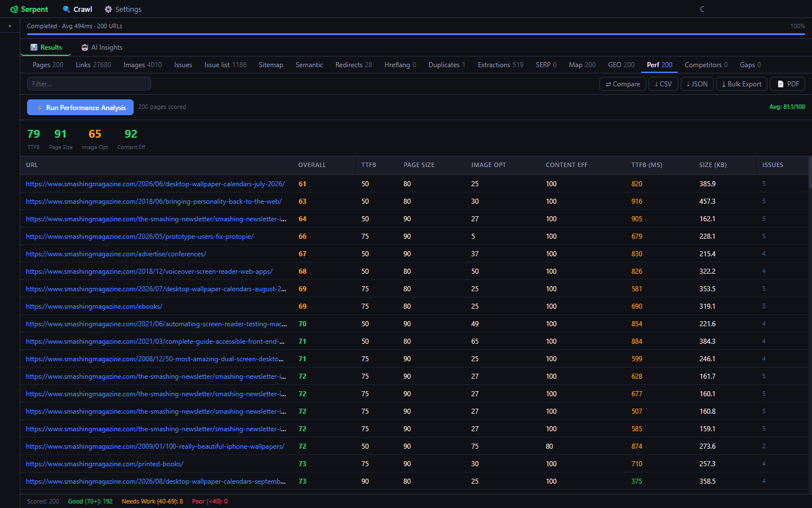Click the Bulk Export button
The height and width of the screenshot is (508, 812).
(742, 84)
